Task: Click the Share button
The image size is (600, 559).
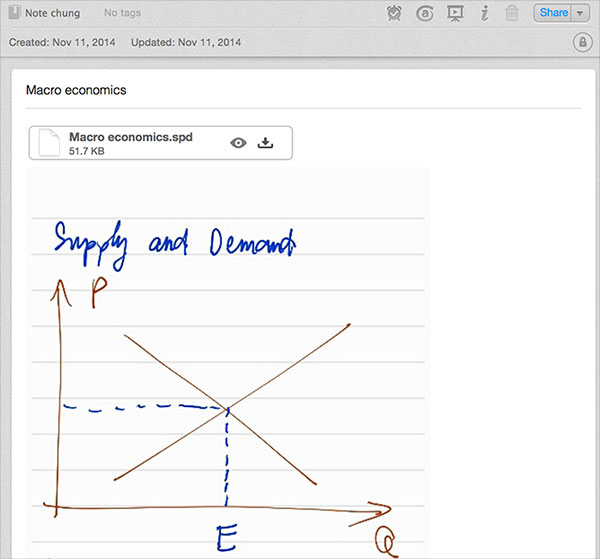Action: (552, 13)
